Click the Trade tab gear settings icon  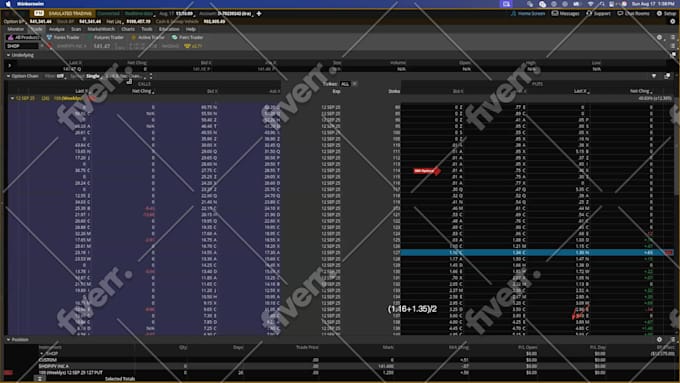[659, 37]
